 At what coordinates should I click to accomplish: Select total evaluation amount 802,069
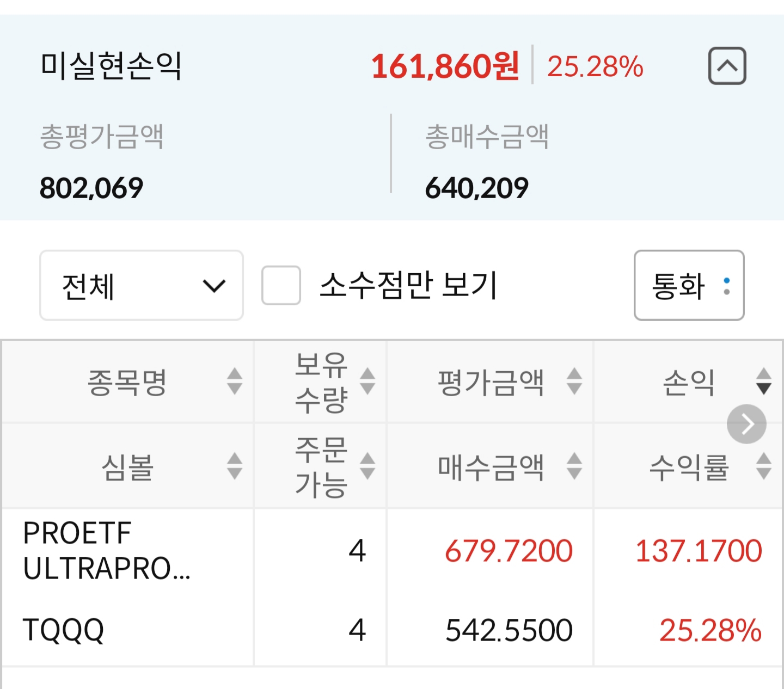91,188
